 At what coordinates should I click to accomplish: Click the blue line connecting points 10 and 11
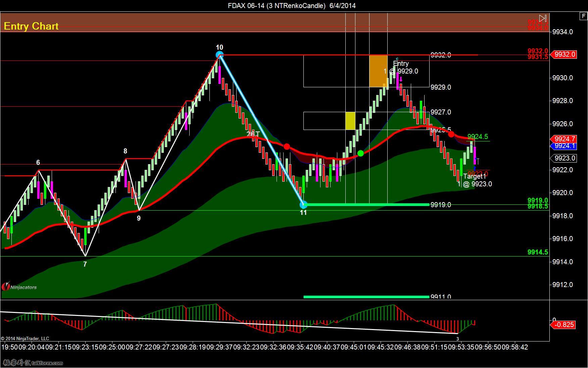click(x=261, y=130)
